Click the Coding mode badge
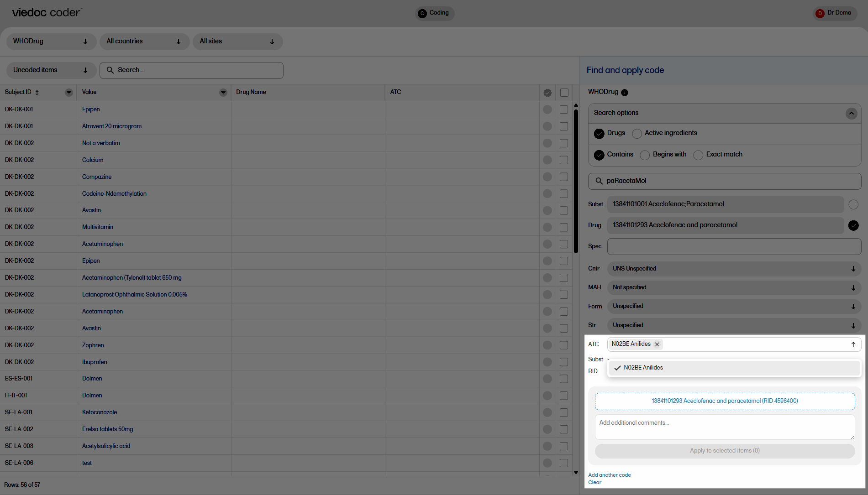 (434, 13)
